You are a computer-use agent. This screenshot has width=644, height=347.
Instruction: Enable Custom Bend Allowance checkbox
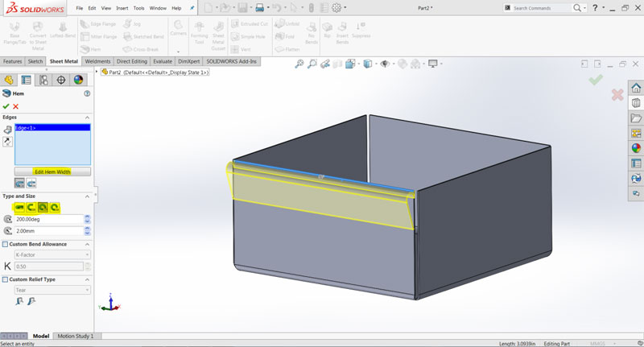pyautogui.click(x=5, y=244)
